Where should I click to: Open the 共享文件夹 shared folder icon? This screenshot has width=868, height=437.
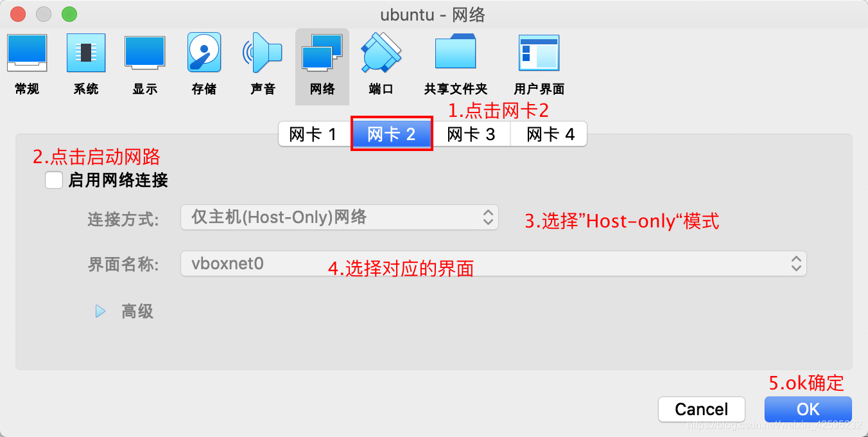click(x=456, y=53)
